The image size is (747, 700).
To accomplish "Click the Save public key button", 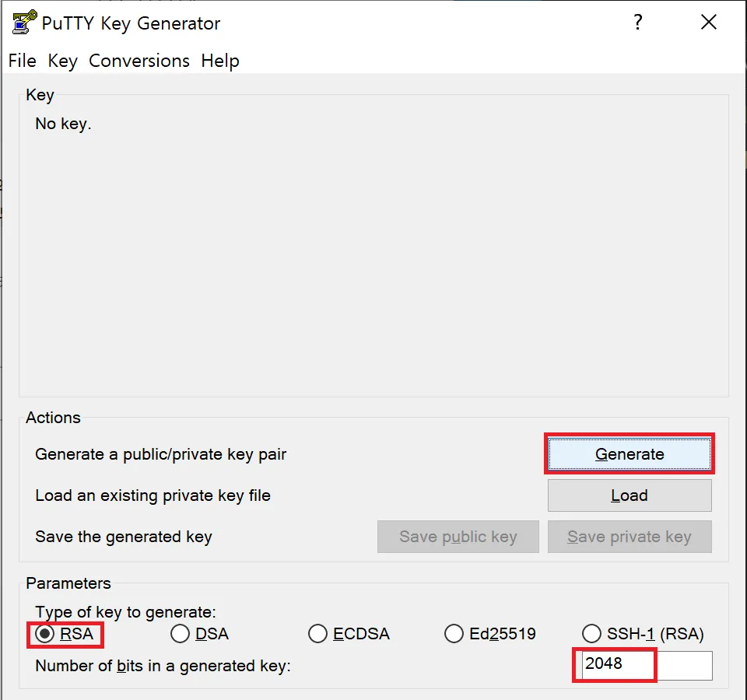I will [458, 537].
